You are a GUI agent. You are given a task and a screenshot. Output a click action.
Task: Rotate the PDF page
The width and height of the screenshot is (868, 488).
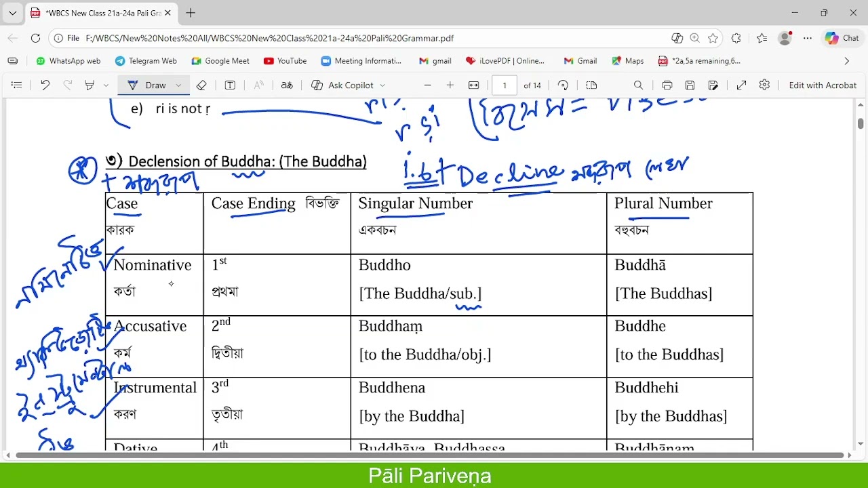[x=563, y=85]
